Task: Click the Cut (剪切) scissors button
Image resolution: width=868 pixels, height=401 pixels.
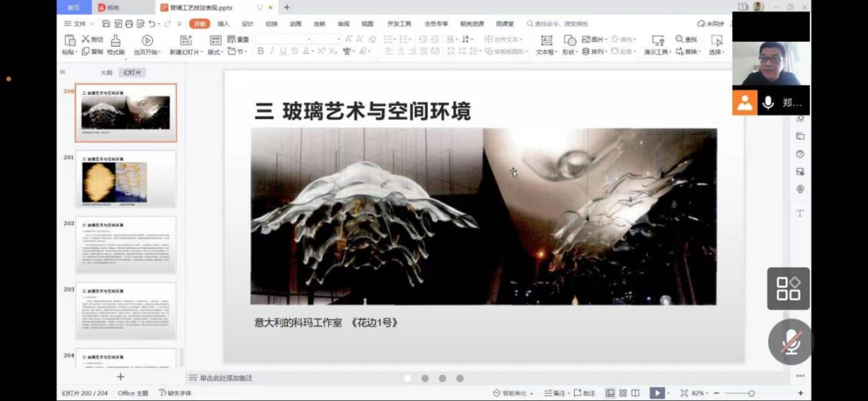Action: (92, 39)
